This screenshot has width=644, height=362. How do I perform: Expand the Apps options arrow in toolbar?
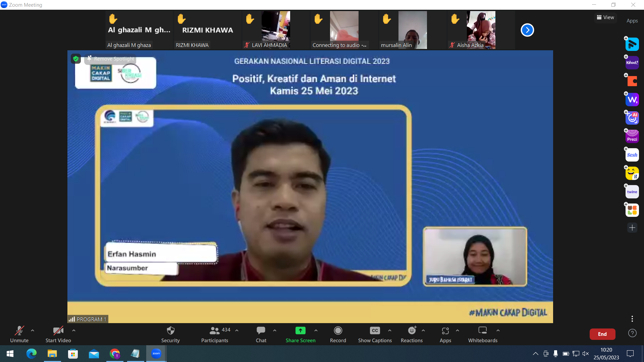click(x=458, y=330)
